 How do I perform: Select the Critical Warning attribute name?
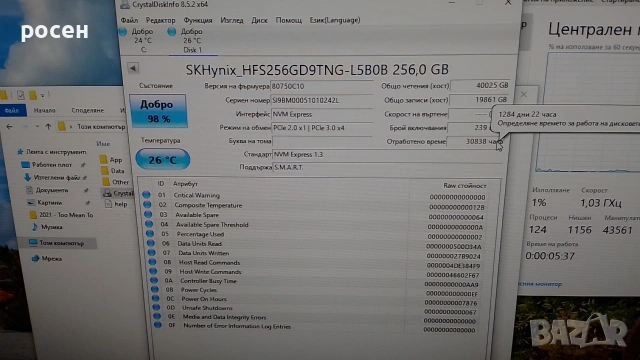(197, 195)
